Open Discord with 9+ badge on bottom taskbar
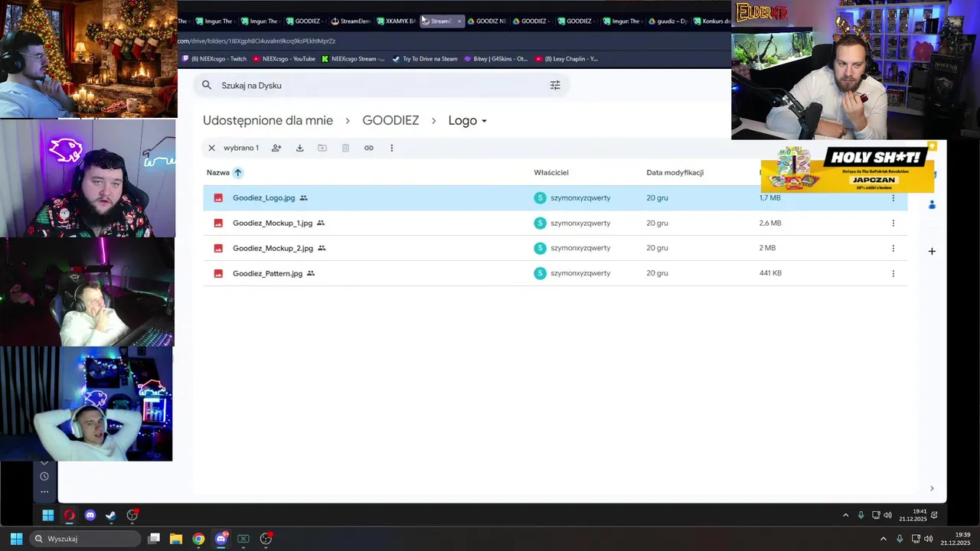This screenshot has width=980, height=551. point(221,539)
